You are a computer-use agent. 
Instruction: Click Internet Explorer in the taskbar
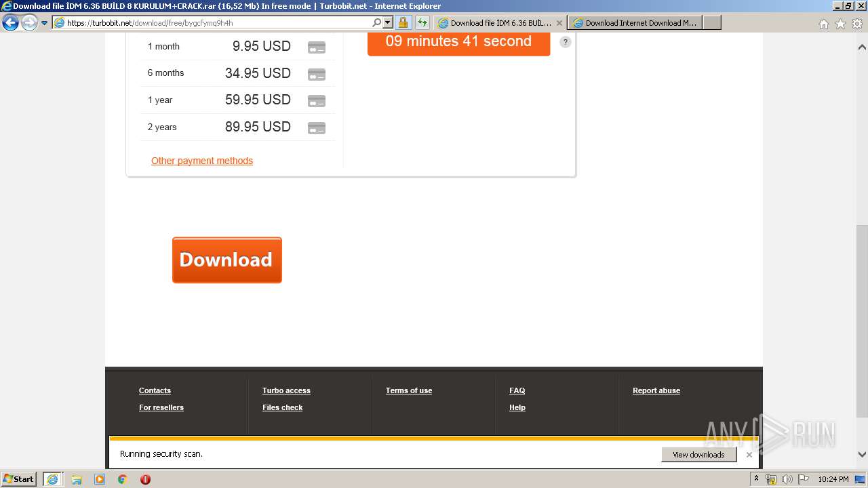(52, 479)
